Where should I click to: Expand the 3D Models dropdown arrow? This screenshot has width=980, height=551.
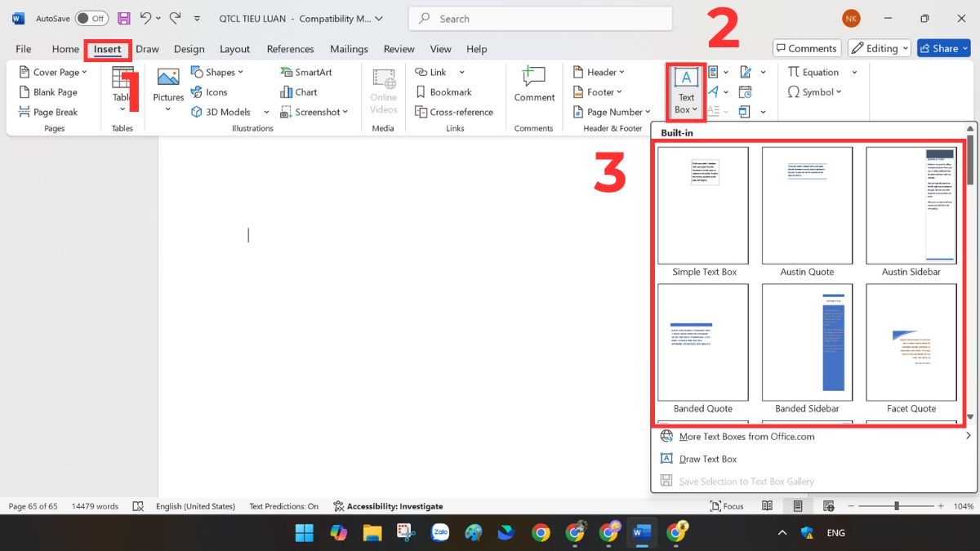point(267,112)
